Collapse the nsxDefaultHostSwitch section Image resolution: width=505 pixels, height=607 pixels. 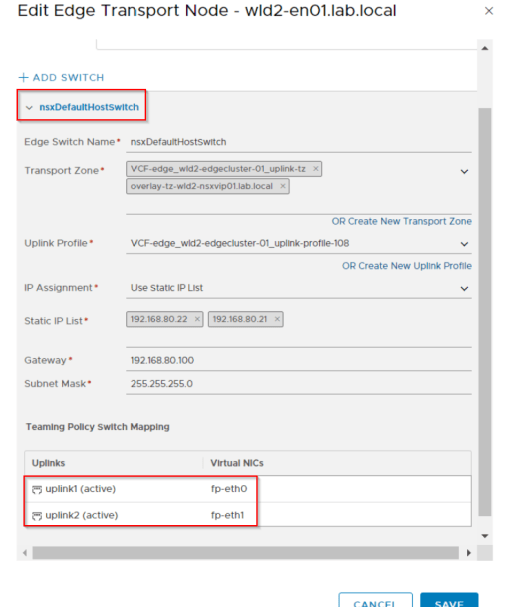(x=29, y=108)
